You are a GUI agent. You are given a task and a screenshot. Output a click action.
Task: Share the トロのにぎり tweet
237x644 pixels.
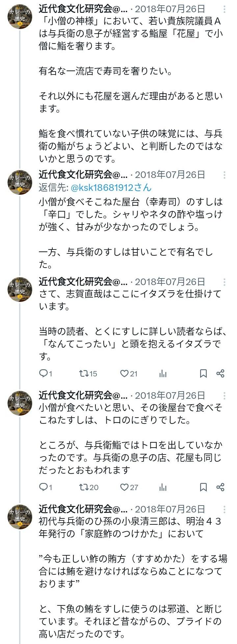(220, 487)
